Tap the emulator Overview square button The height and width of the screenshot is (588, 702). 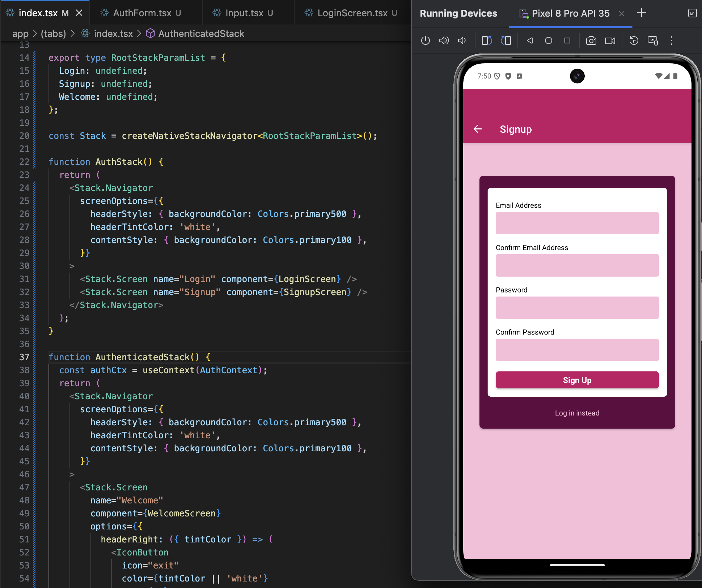click(x=567, y=41)
